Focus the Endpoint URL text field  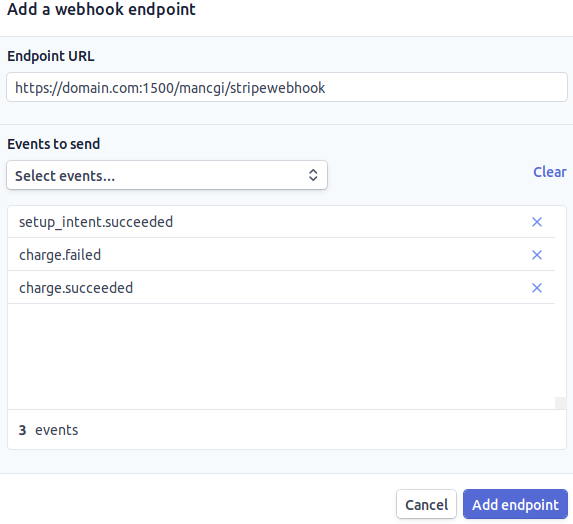(x=287, y=87)
